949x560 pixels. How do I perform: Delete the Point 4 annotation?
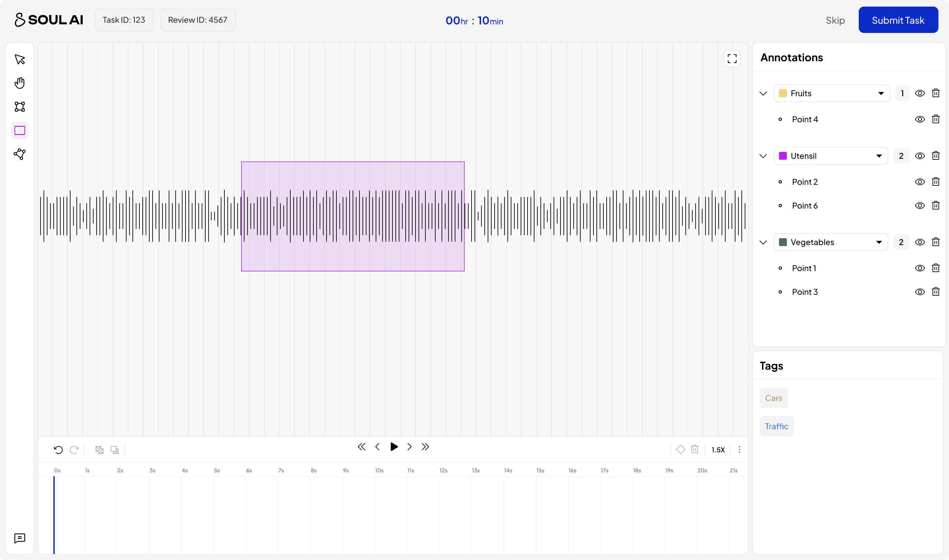[x=935, y=119]
